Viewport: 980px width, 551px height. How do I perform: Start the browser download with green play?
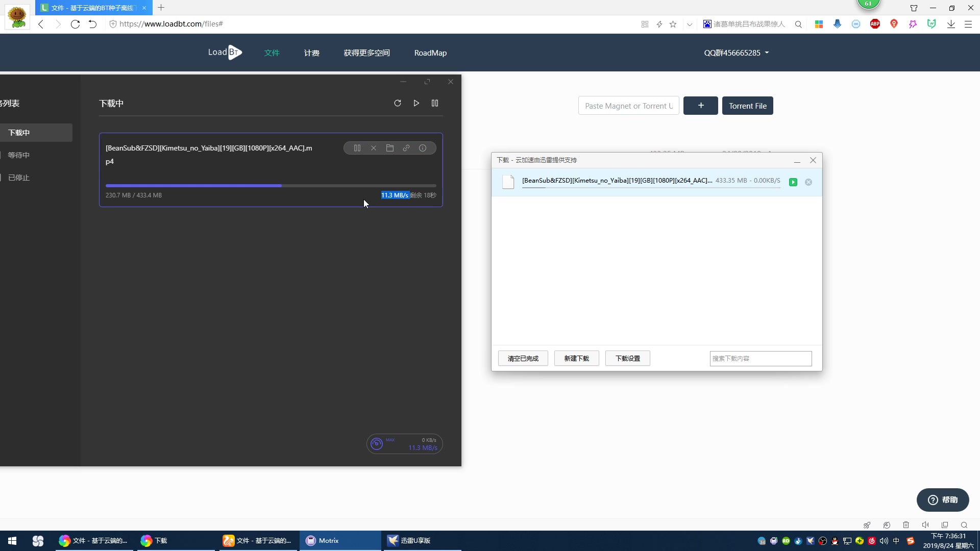coord(793,182)
